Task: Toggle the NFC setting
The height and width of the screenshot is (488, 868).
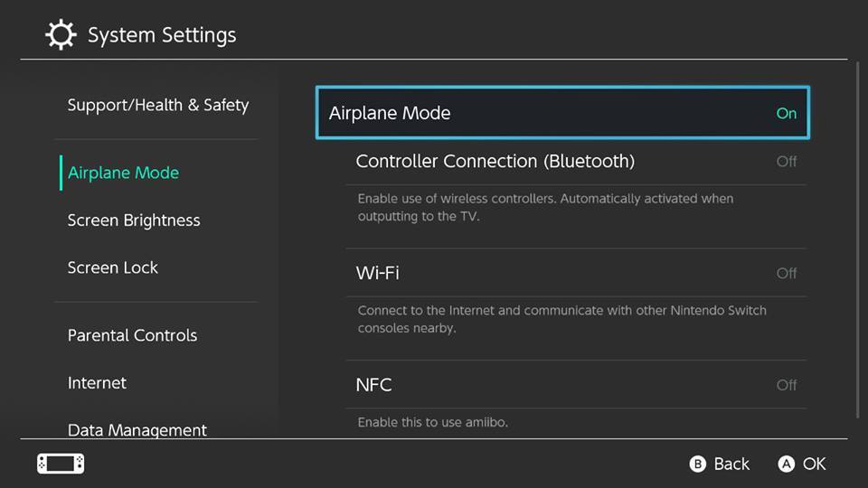Action: (x=576, y=385)
